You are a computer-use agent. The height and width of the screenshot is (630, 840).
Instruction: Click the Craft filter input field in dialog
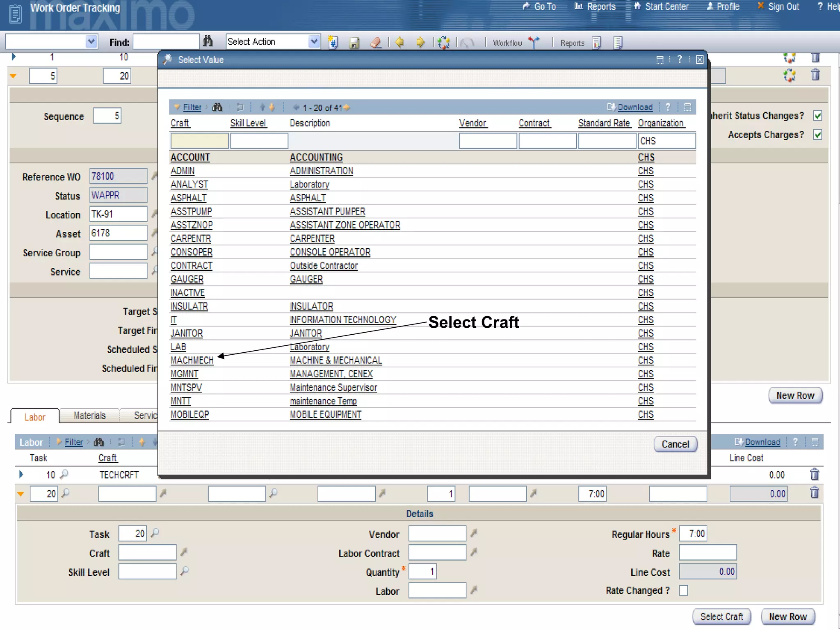pyautogui.click(x=199, y=141)
